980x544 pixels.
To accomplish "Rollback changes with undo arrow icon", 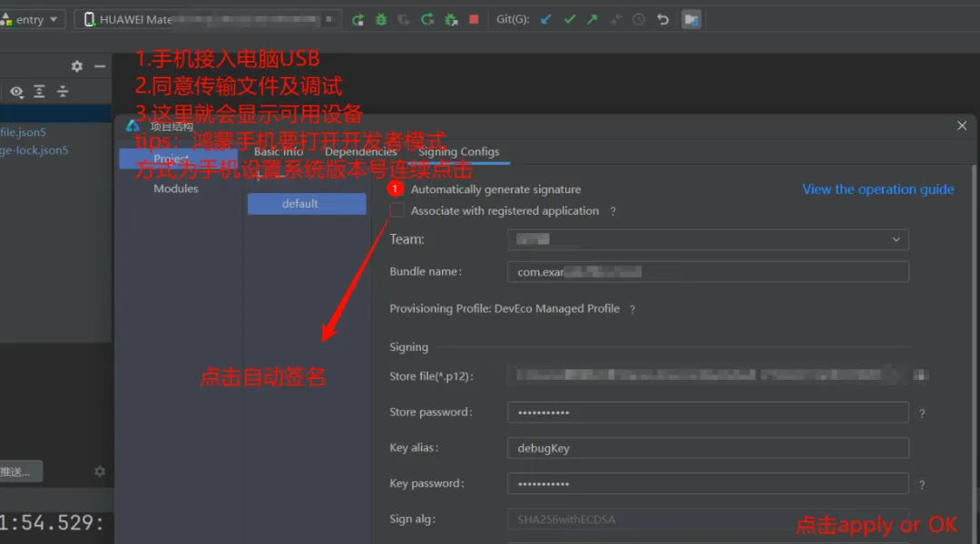I will pyautogui.click(x=662, y=19).
